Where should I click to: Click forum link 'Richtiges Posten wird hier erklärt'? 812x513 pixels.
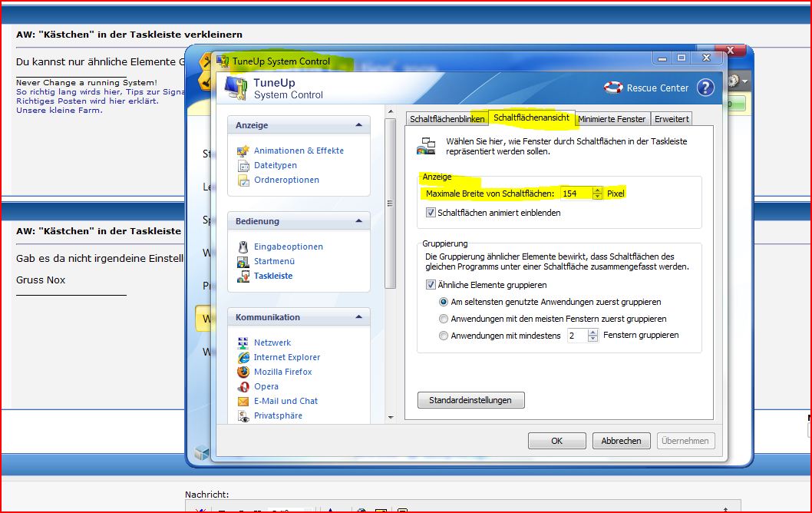(x=87, y=101)
